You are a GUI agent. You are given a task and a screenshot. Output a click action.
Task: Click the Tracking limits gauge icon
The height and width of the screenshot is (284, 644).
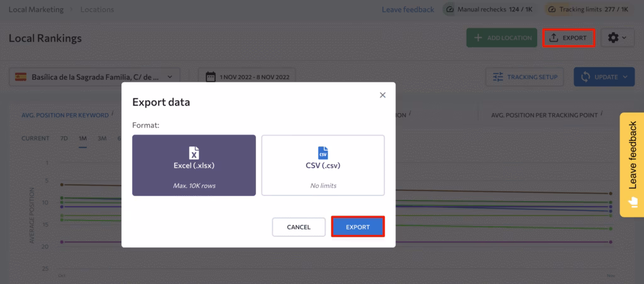click(x=551, y=9)
